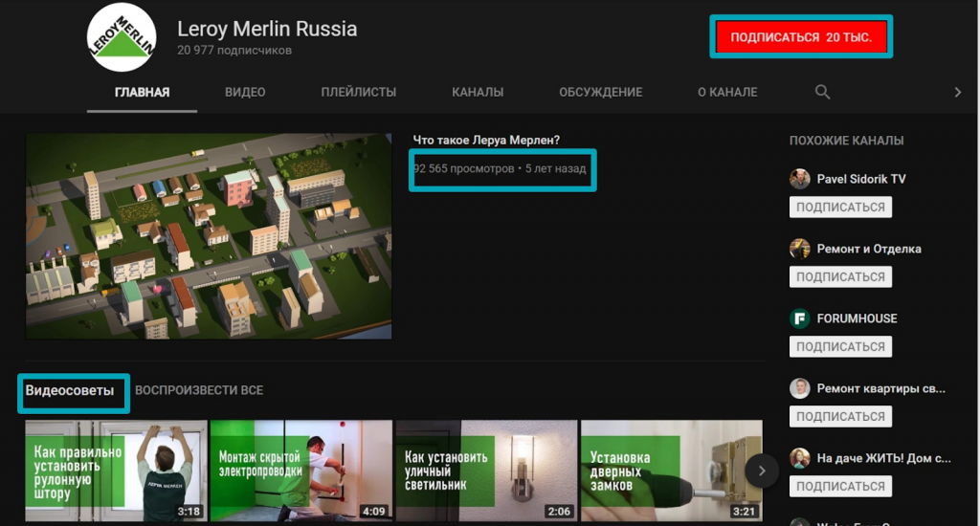Open the Ремонт квартиры св... channel avatar
Screen dimensions: 980x526
coord(799,388)
